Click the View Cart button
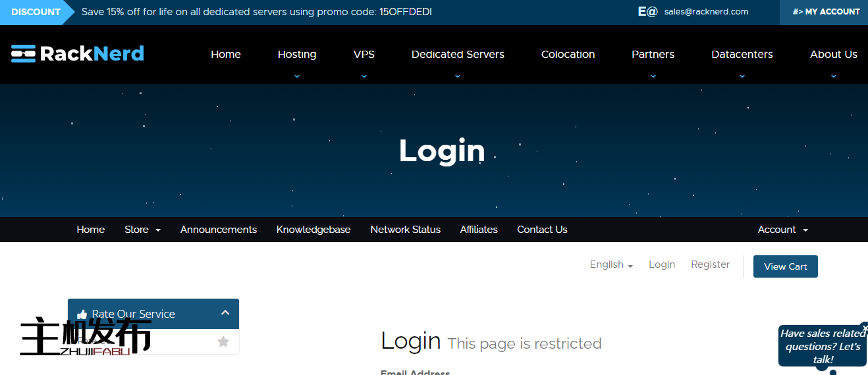This screenshot has width=868, height=375. (785, 266)
